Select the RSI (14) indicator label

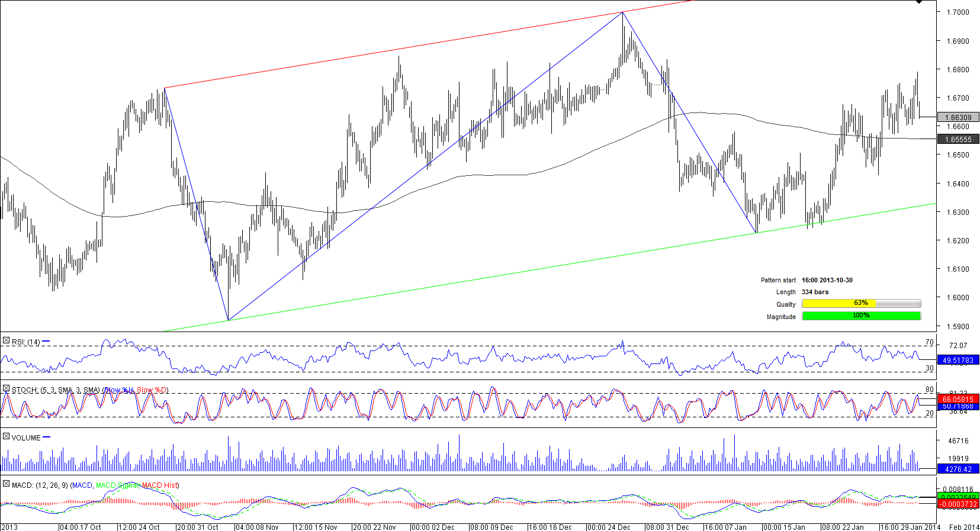25,342
